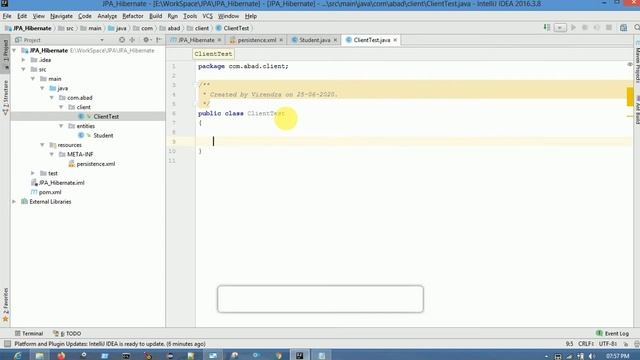Click ClientTest class name in editor
The height and width of the screenshot is (360, 640).
[266, 113]
